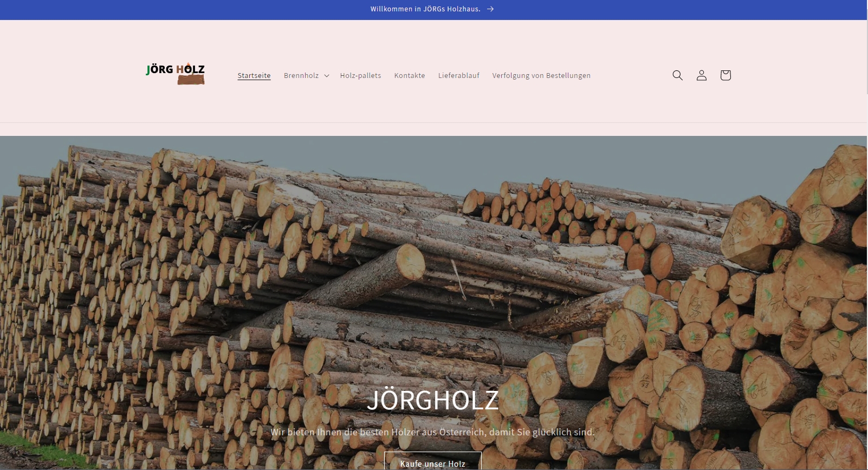868x470 pixels.
Task: Click the JÖRG HOLZ logo
Action: 176,74
